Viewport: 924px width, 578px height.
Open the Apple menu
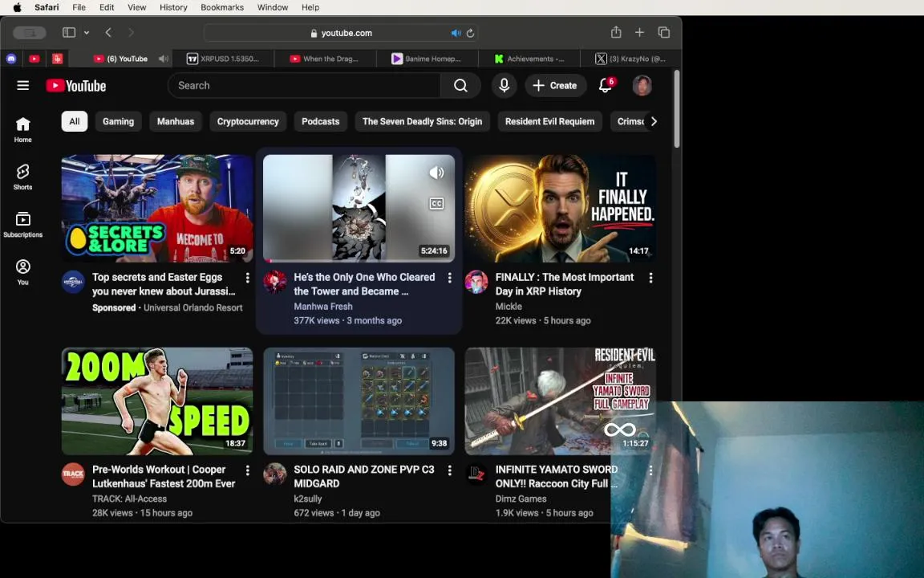click(17, 7)
